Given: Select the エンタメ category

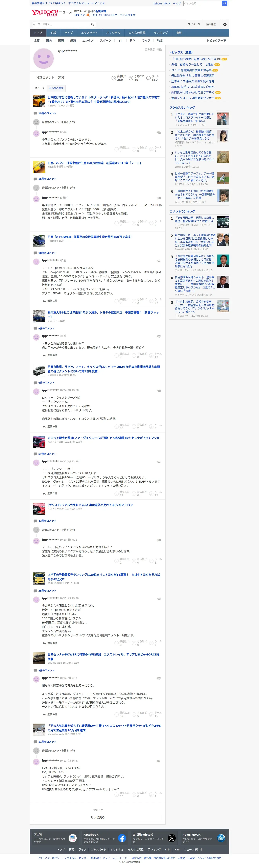Looking at the screenshot, I should point(88,41).
